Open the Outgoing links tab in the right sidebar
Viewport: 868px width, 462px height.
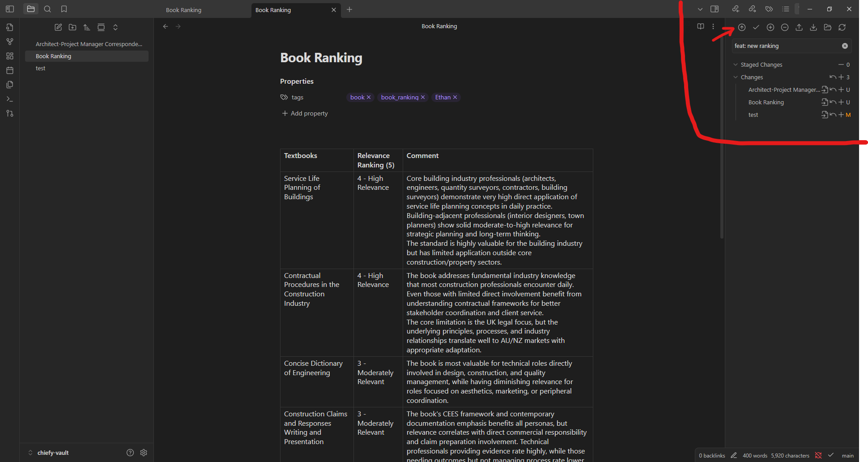753,9
